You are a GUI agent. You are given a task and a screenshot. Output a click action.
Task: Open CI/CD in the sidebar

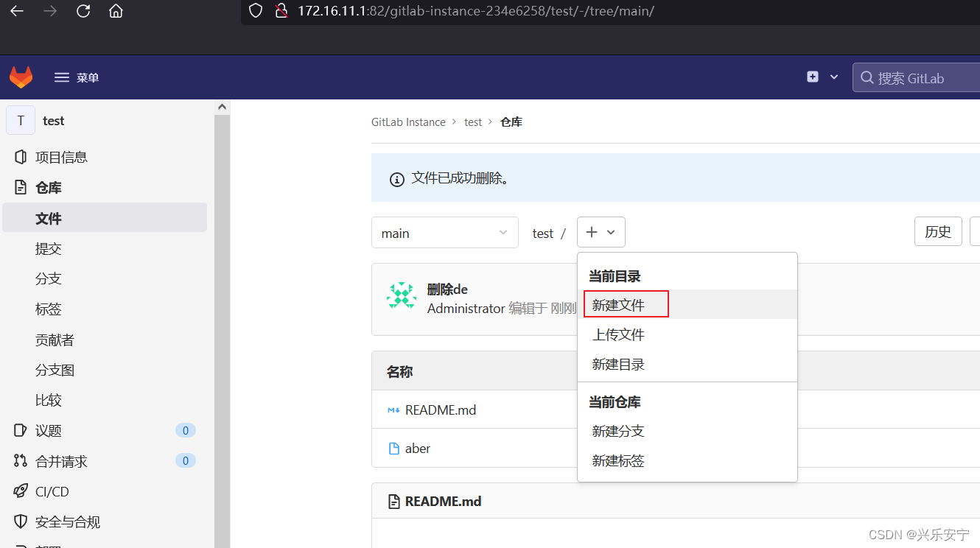click(x=52, y=491)
